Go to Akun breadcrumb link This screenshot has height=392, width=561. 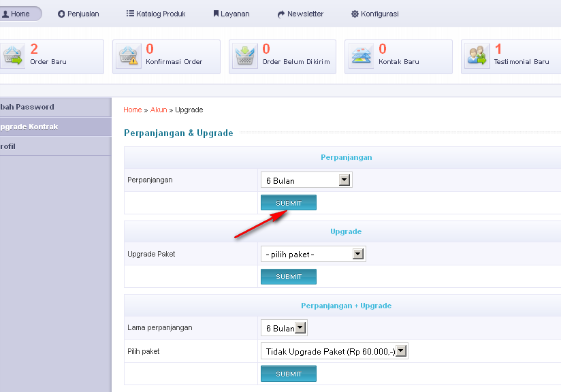click(x=158, y=110)
